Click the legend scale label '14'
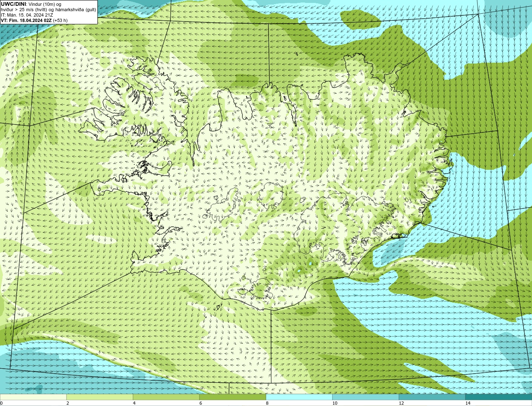This screenshot has width=532, height=406. pos(468,403)
